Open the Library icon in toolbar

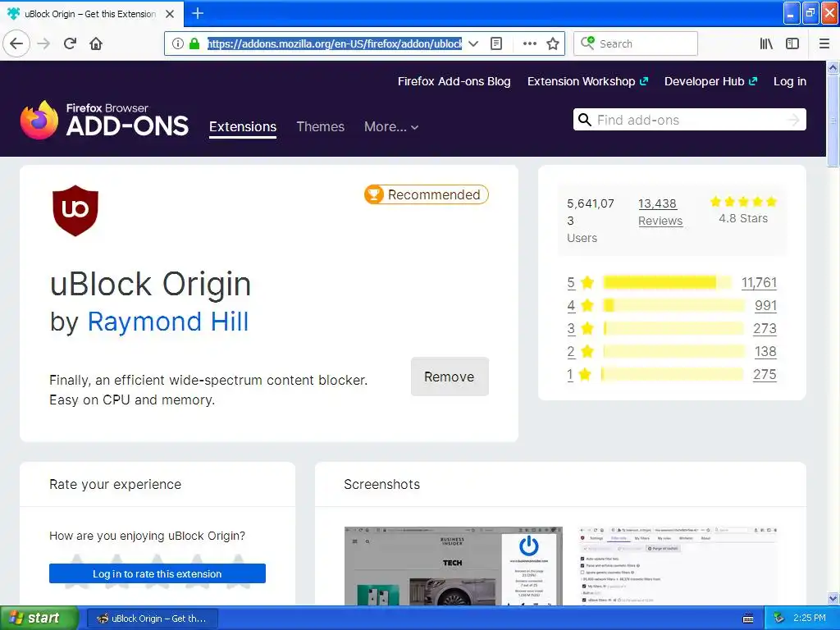click(766, 43)
